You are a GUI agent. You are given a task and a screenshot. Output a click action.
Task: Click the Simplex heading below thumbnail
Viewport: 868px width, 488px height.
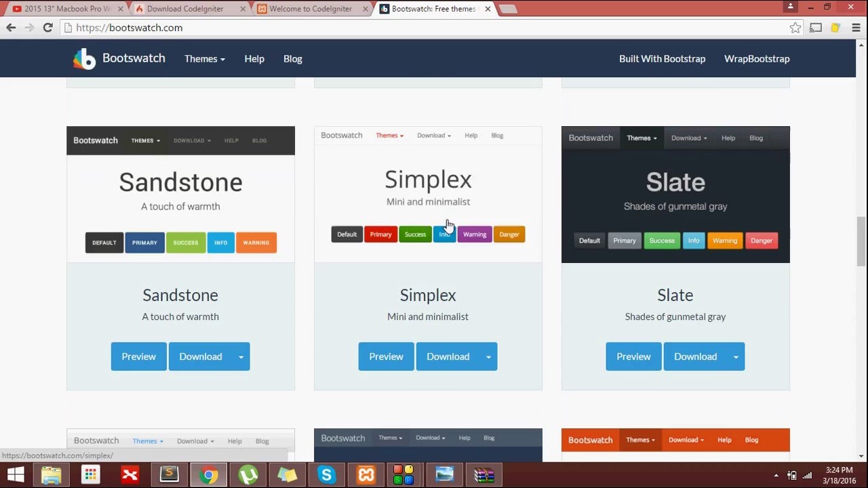(x=428, y=295)
